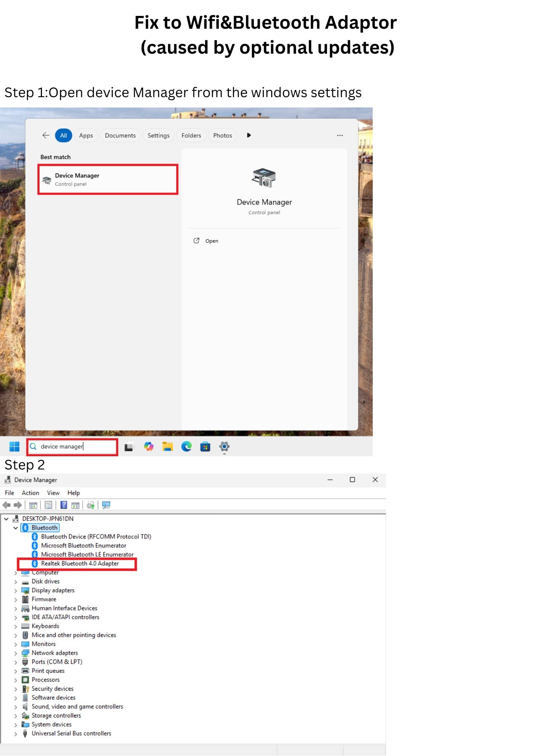Open Properties from the Device Manager toolbar
The height and width of the screenshot is (756, 534).
48,505
